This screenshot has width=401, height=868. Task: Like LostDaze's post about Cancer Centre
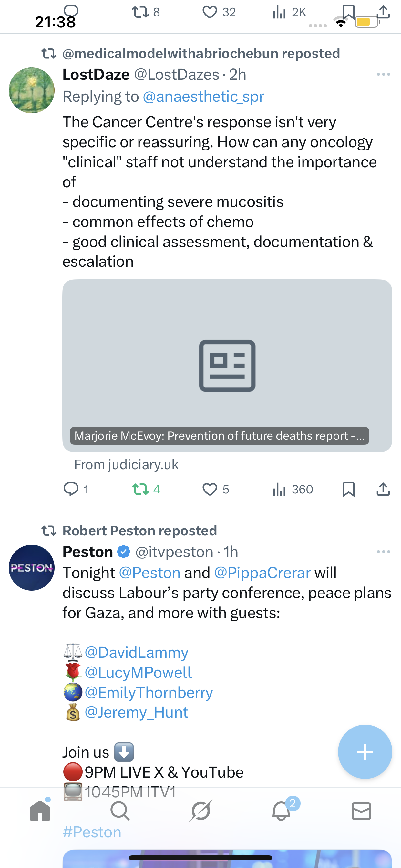coord(210,489)
